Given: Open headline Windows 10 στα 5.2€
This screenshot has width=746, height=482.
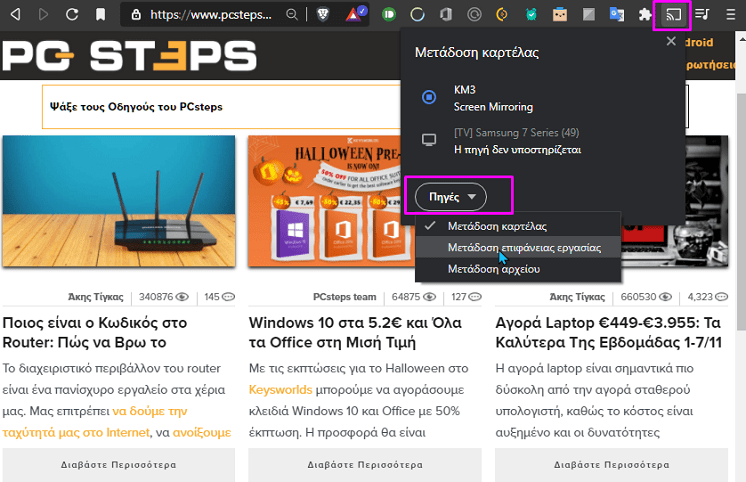Looking at the screenshot, I should click(355, 332).
